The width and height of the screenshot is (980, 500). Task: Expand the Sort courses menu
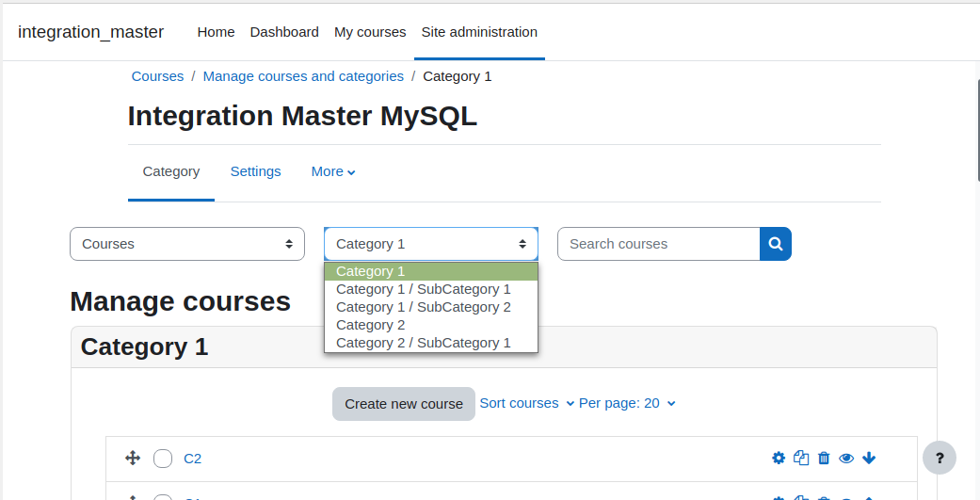pyautogui.click(x=527, y=403)
